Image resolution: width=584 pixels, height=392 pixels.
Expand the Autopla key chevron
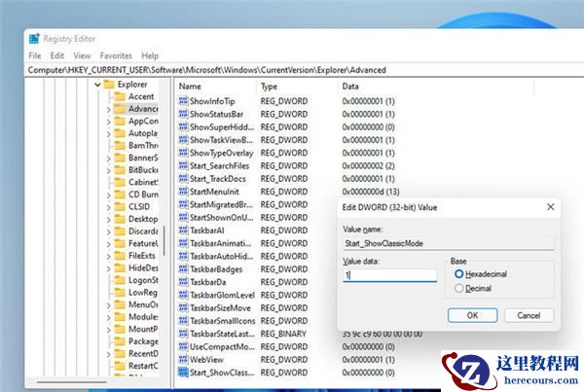point(108,134)
